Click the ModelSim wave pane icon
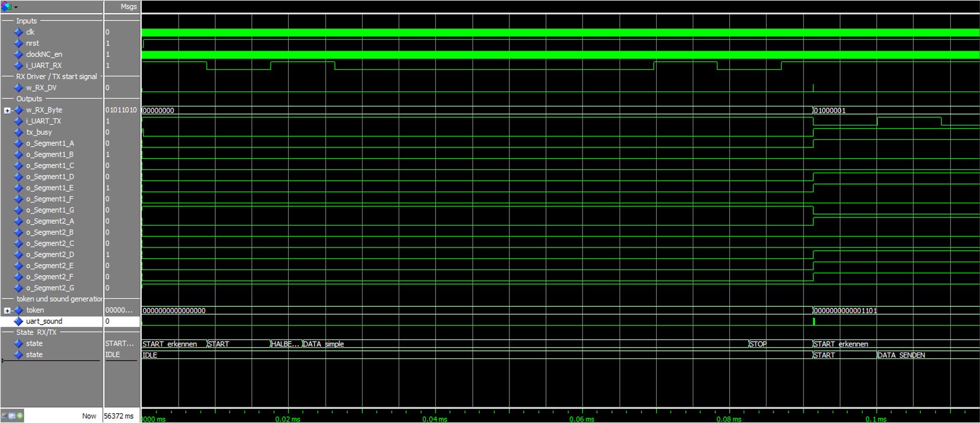Image resolution: width=980 pixels, height=423 pixels. [x=6, y=6]
